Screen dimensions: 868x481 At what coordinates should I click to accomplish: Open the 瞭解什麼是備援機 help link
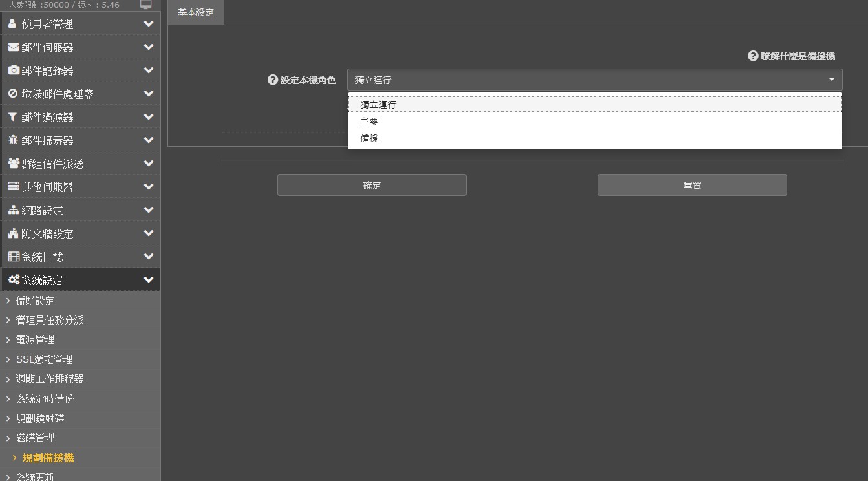pyautogui.click(x=792, y=56)
